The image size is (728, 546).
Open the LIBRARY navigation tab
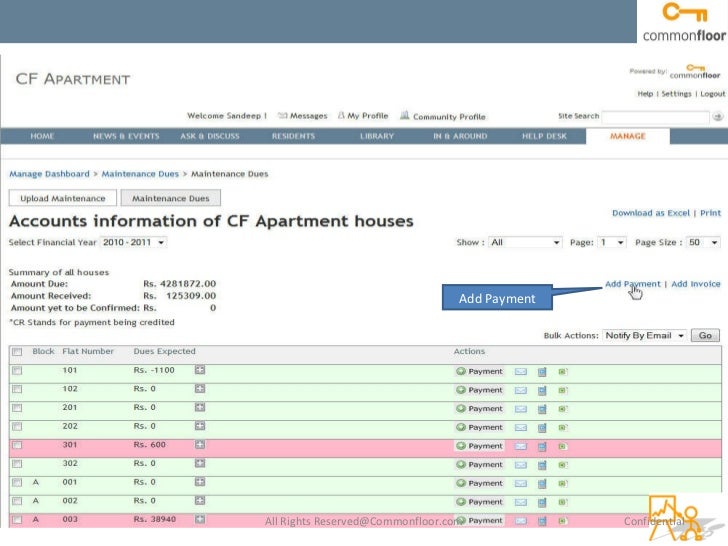coord(377,136)
